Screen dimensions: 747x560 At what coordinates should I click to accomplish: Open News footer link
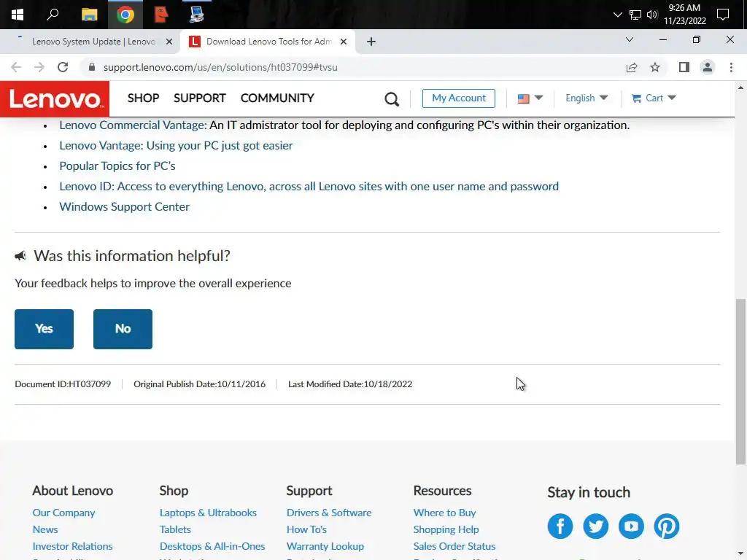45,529
